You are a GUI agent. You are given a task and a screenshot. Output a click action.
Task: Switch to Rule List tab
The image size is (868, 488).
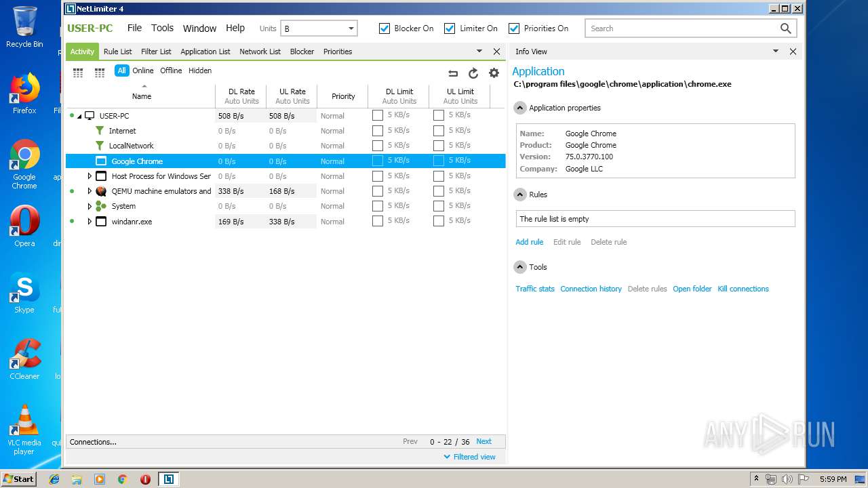118,52
